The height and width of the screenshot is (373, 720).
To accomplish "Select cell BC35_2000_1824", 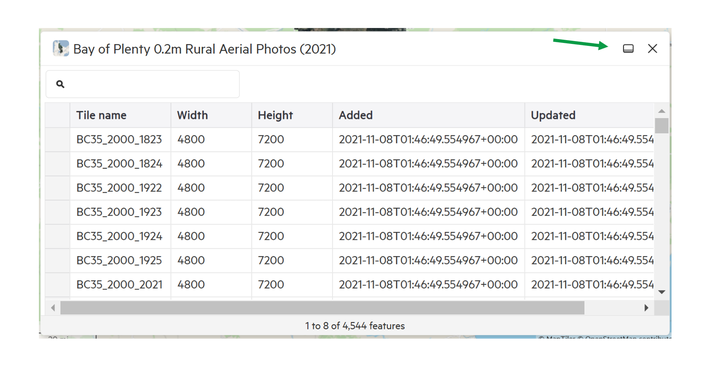I will pyautogui.click(x=120, y=164).
